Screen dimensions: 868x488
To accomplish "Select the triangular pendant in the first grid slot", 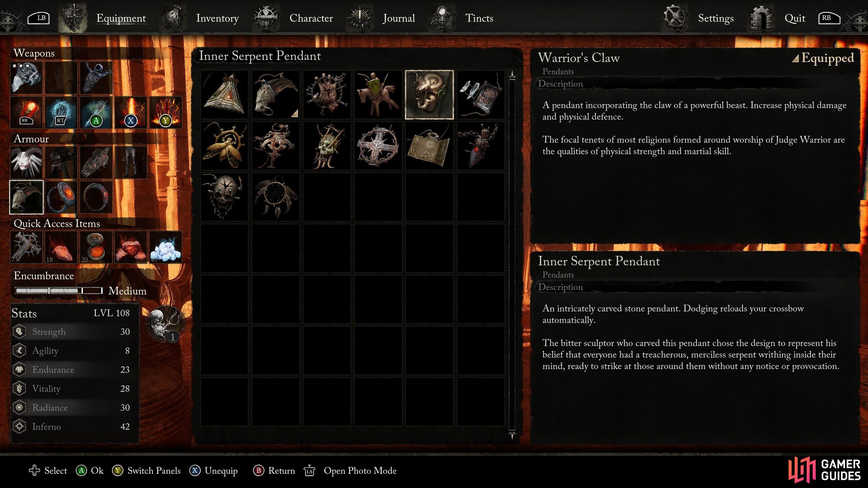I will pyautogui.click(x=224, y=95).
